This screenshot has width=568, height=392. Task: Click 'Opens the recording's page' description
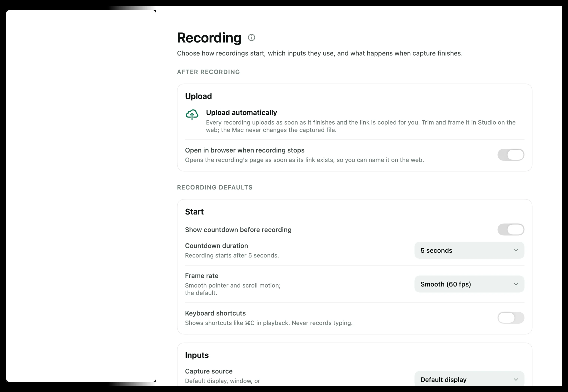(x=304, y=160)
